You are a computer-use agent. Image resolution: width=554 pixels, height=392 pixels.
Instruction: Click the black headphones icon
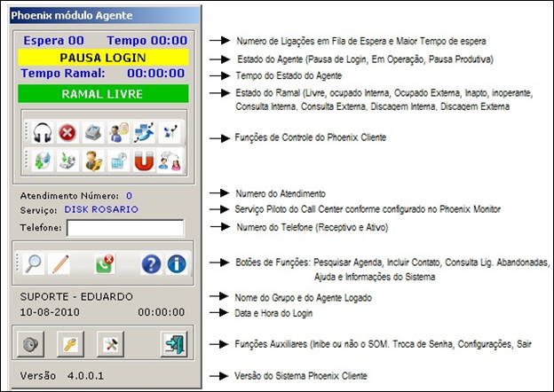[43, 133]
